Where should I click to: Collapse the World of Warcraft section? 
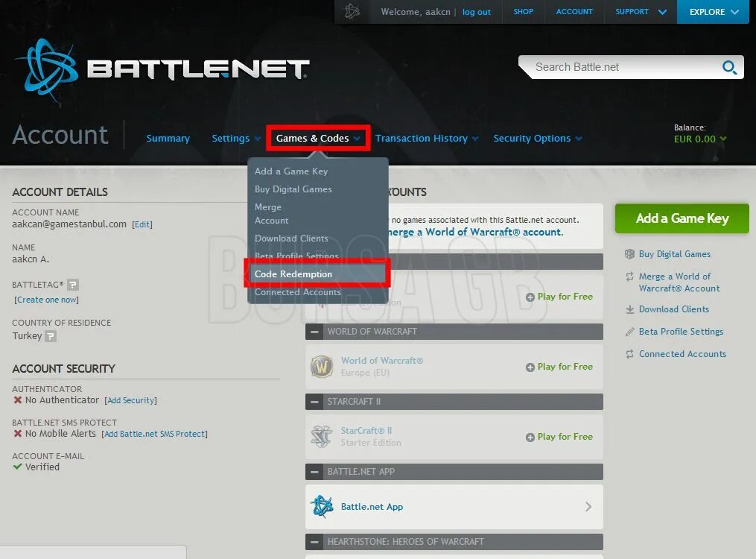pos(314,332)
